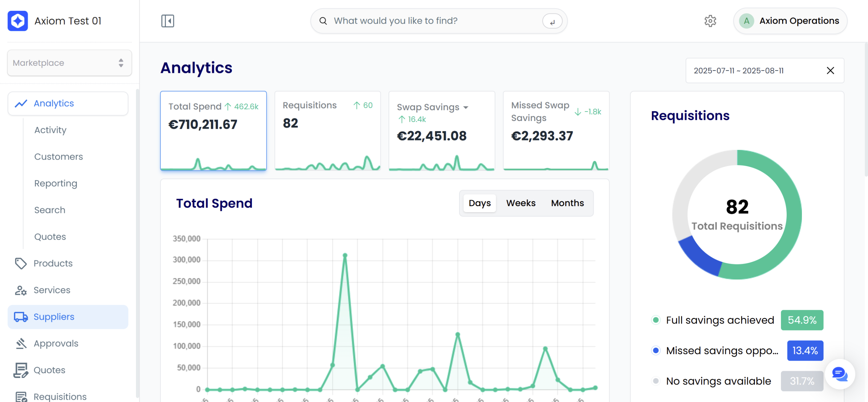The width and height of the screenshot is (868, 402).
Task: Collapse the sidebar panel icon
Action: (167, 21)
